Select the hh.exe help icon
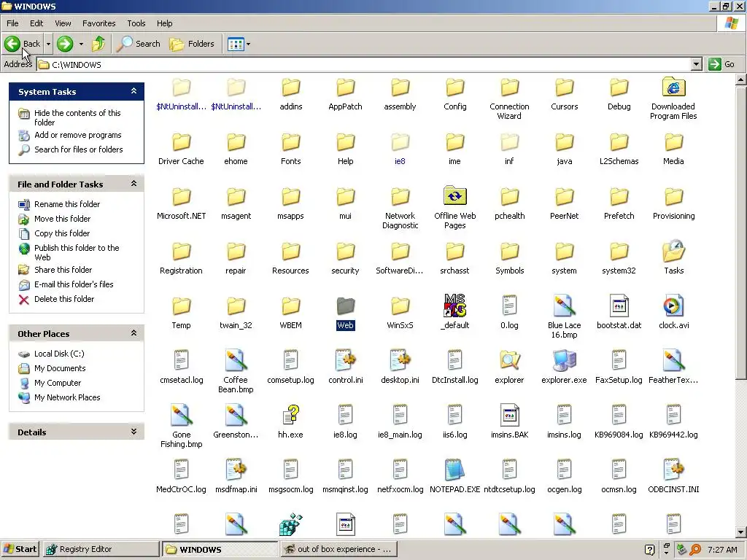The width and height of the screenshot is (747, 560). [x=290, y=415]
